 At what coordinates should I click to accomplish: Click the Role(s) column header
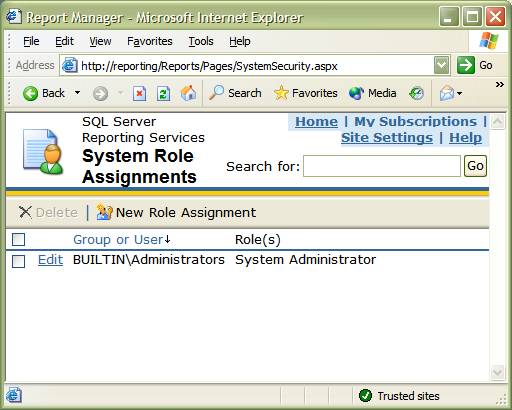(x=258, y=240)
